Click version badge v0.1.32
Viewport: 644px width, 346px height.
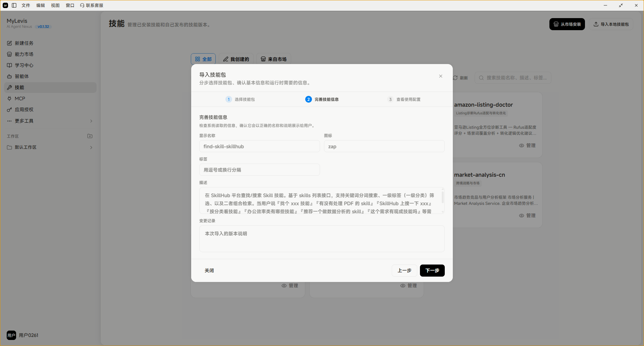click(43, 27)
